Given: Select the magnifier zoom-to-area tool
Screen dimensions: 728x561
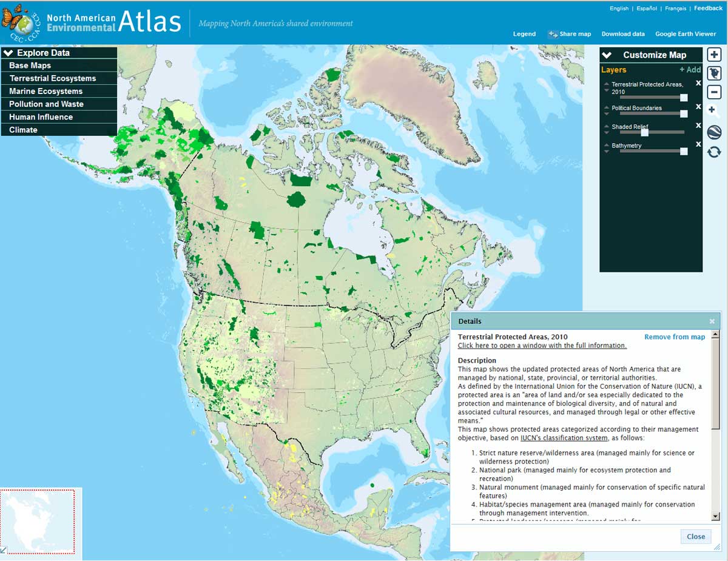Looking at the screenshot, I should click(x=714, y=111).
